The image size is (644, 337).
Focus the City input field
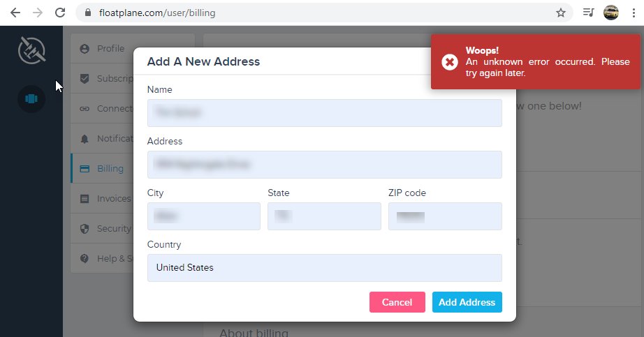point(204,216)
